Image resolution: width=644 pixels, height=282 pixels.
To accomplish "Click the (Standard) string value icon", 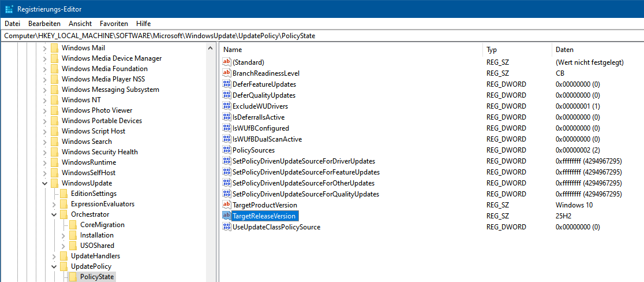I will [226, 62].
